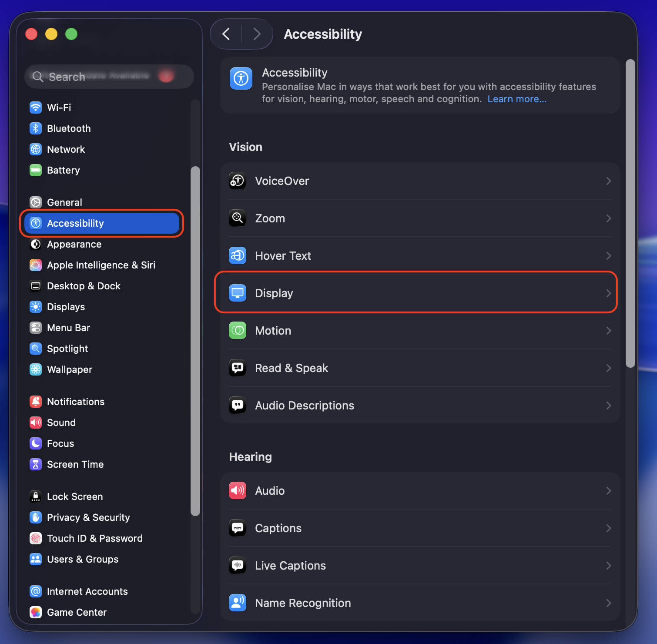Screen dimensions: 657x644
Task: Click the Displays sun icon
Action: [x=36, y=306]
